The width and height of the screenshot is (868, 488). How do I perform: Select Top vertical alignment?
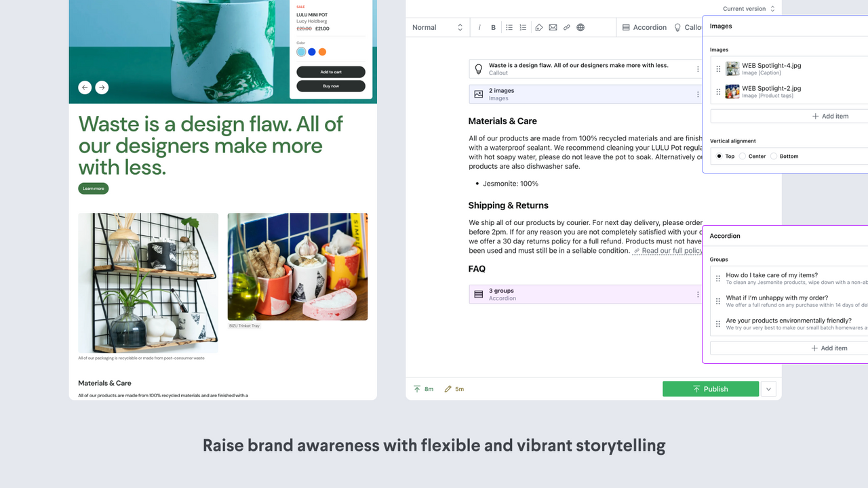[x=719, y=156]
